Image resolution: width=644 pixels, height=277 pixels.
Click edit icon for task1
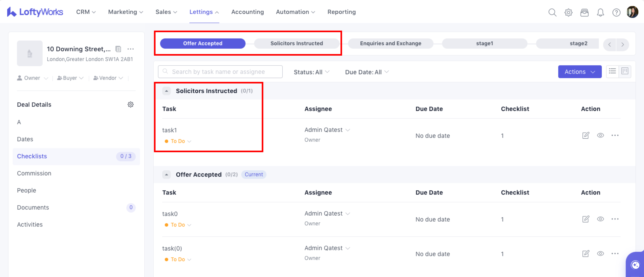(x=586, y=135)
